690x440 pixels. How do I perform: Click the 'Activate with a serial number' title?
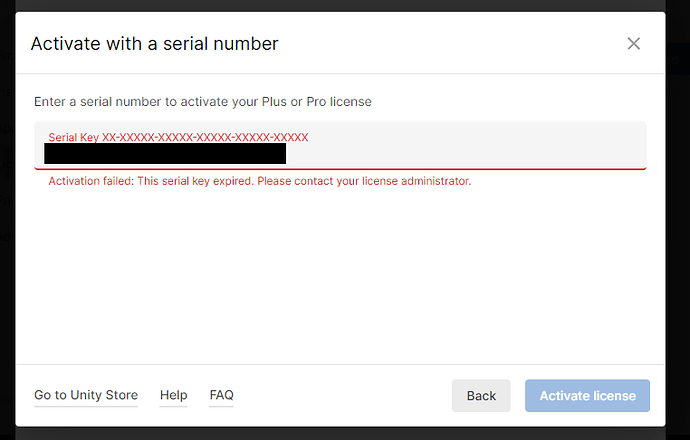(154, 43)
